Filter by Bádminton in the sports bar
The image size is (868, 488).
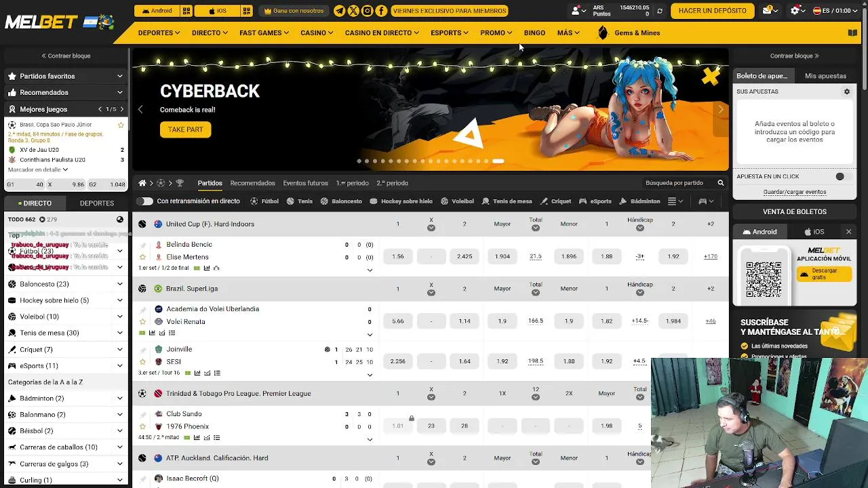click(x=639, y=201)
